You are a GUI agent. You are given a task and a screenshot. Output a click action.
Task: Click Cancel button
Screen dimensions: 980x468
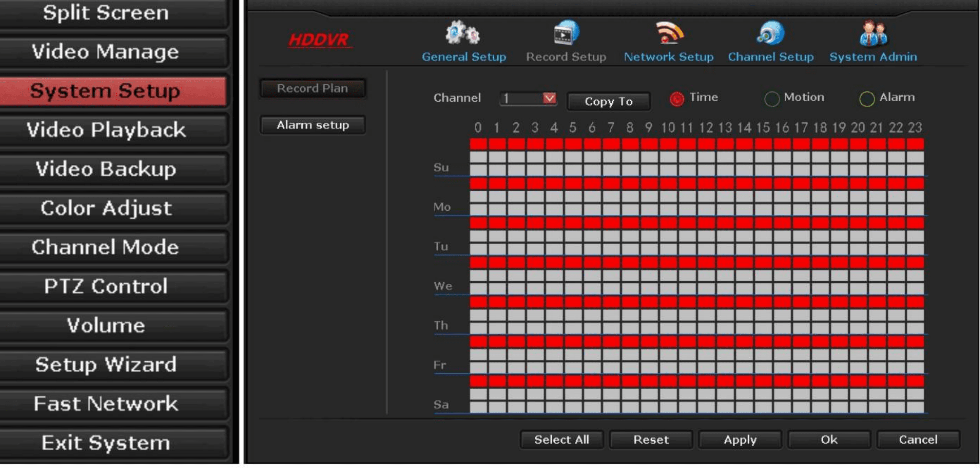coord(918,440)
